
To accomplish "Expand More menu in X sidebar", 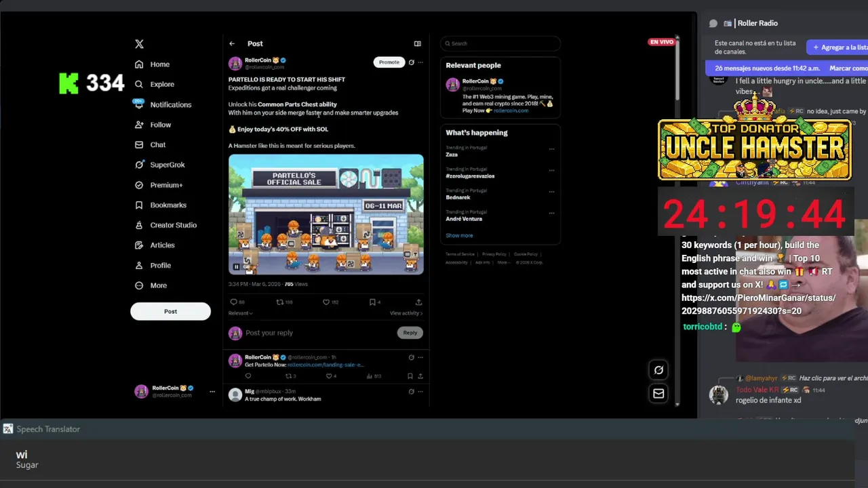I will [x=151, y=285].
